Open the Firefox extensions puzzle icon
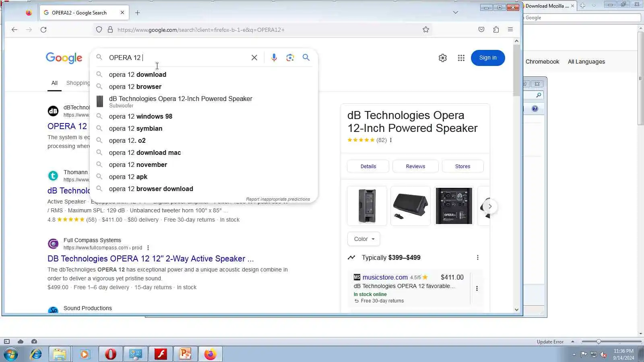Image resolution: width=644 pixels, height=362 pixels. (496, 29)
